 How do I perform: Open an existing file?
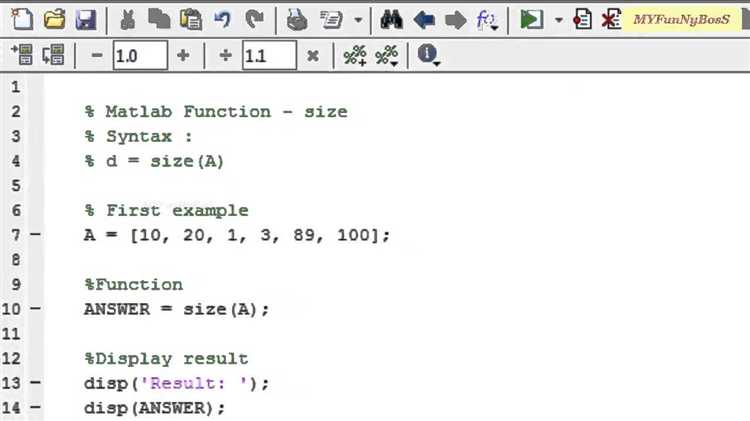point(54,19)
